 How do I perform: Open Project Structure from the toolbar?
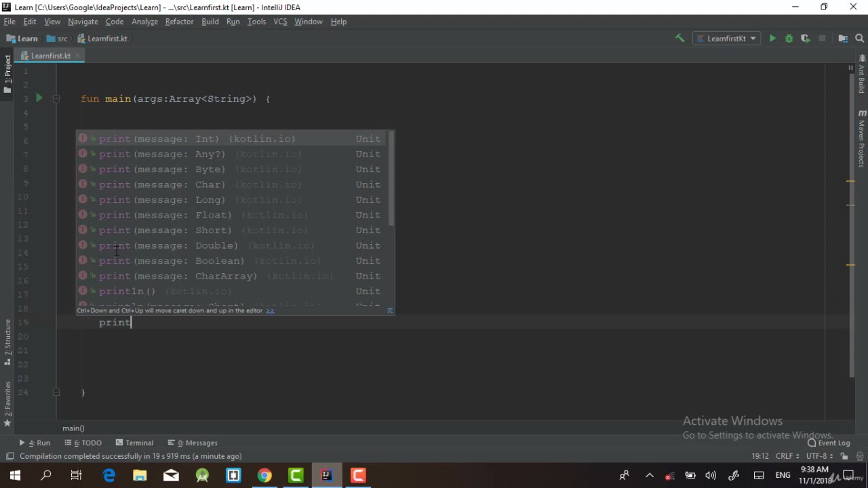843,39
